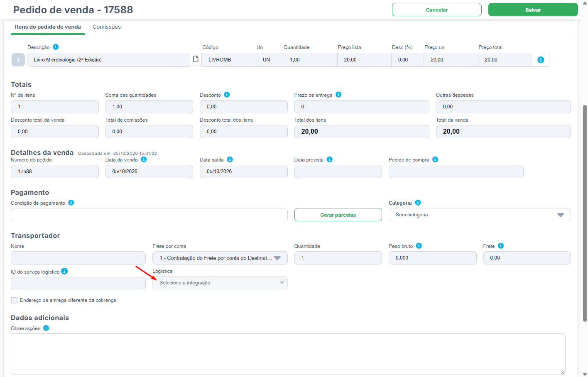The height and width of the screenshot is (377, 588).
Task: Show info for Categoria
Action: click(x=418, y=203)
